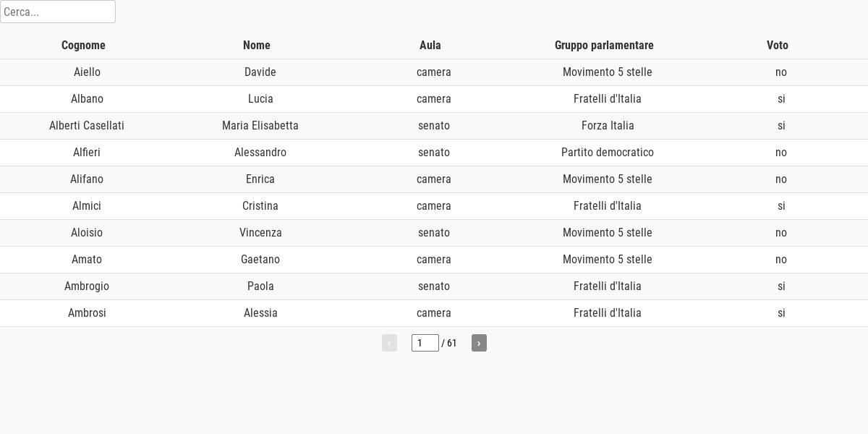Image resolution: width=868 pixels, height=434 pixels.
Task: Click the 'si' vote for Ambrosi
Action: (x=781, y=313)
